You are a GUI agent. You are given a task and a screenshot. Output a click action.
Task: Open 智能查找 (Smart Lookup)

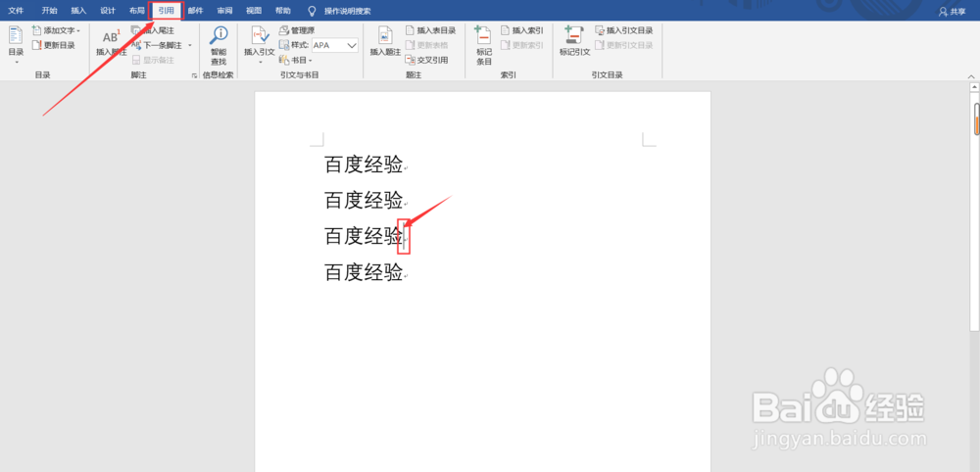point(219,46)
